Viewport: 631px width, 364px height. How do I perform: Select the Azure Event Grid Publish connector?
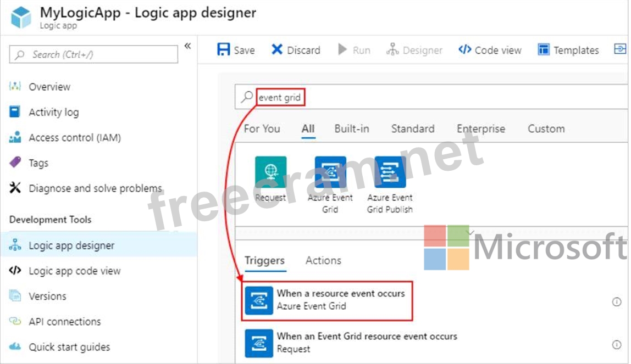click(390, 172)
